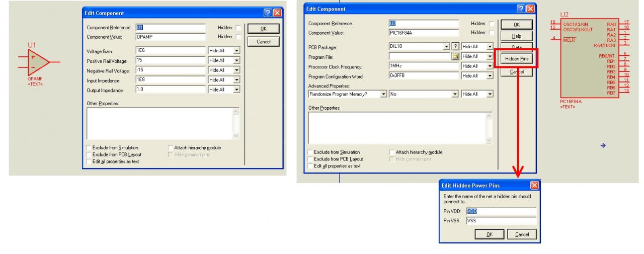
Task: Enable Exclude from Simulation in PIC16F84A dialog
Action: click(x=310, y=152)
